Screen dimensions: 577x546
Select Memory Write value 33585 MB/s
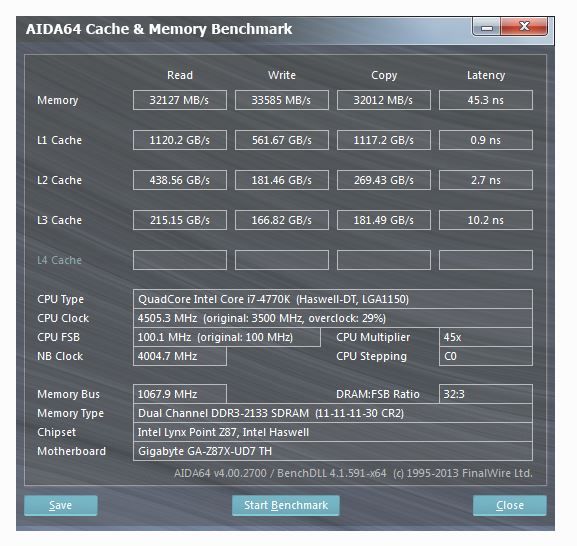pos(282,100)
